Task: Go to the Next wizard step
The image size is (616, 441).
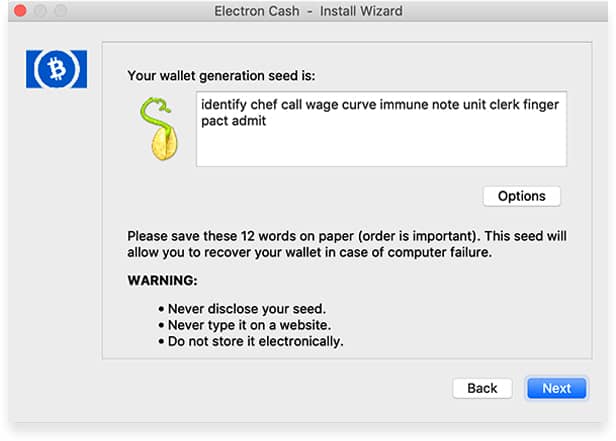Action: click(x=557, y=388)
